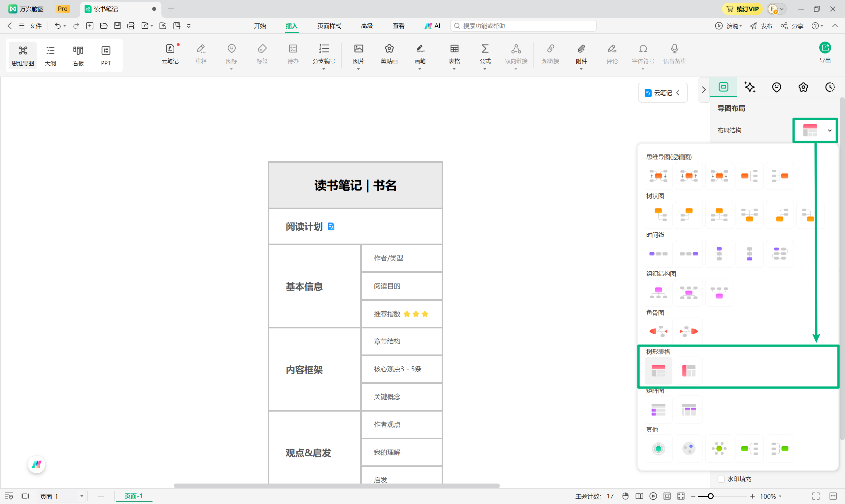The height and width of the screenshot is (504, 845).
Task: Open PPT view mode
Action: click(106, 56)
